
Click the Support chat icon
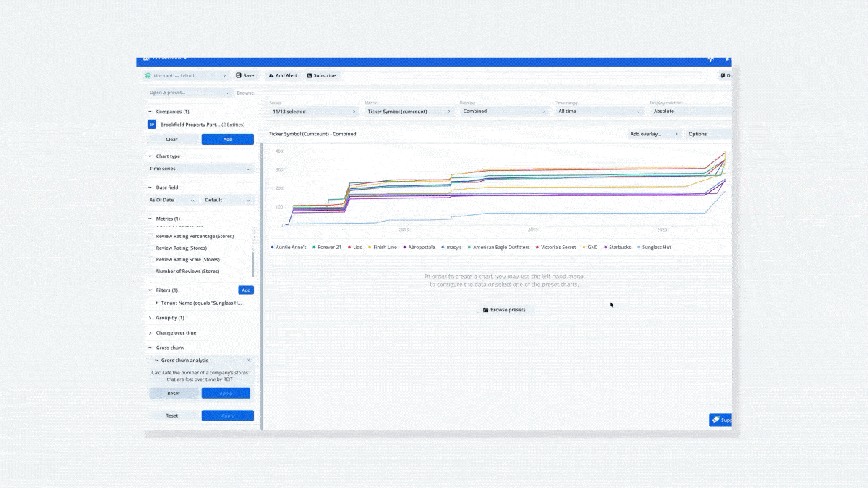point(715,420)
